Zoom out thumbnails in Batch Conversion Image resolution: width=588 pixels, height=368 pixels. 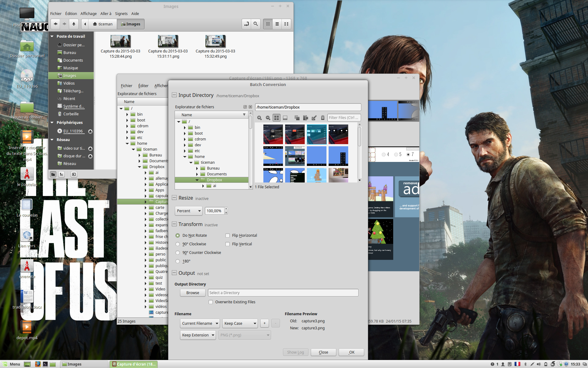268,118
